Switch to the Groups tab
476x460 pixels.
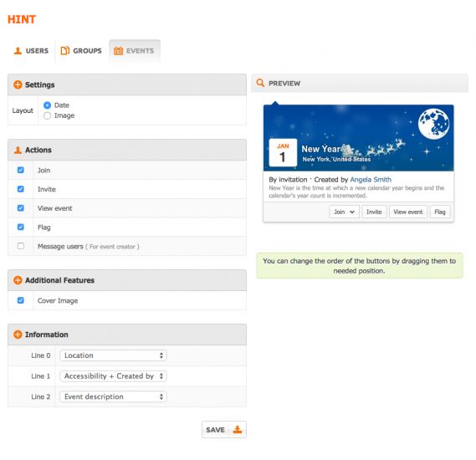tap(81, 51)
